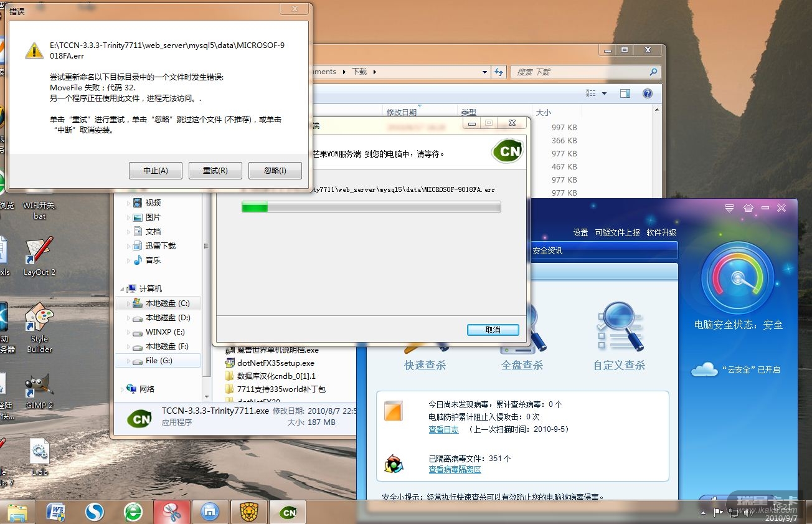Click the orange virus statistics icon
This screenshot has height=524, width=812.
[x=393, y=411]
